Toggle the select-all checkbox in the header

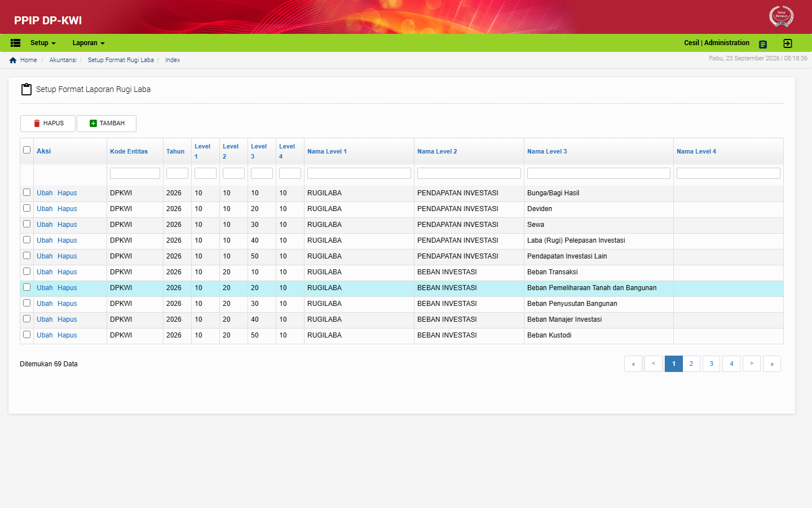[x=27, y=150]
